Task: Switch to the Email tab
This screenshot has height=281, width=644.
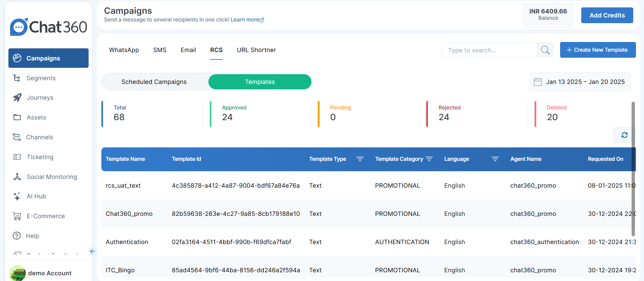Action: 188,50
